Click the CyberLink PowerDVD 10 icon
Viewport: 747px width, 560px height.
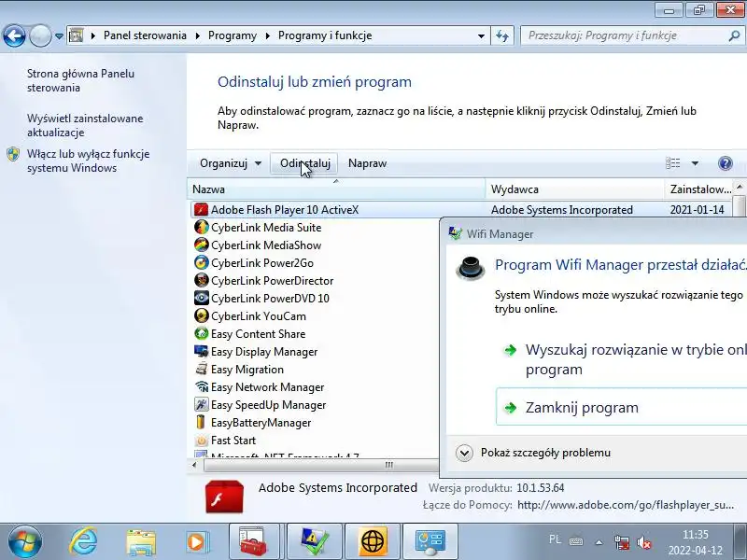[201, 298]
